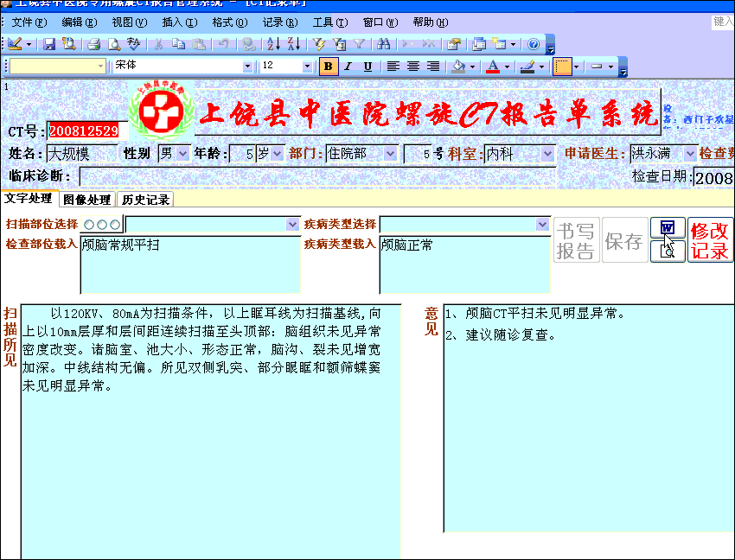
Task: Apply red font color A button
Action: [493, 67]
